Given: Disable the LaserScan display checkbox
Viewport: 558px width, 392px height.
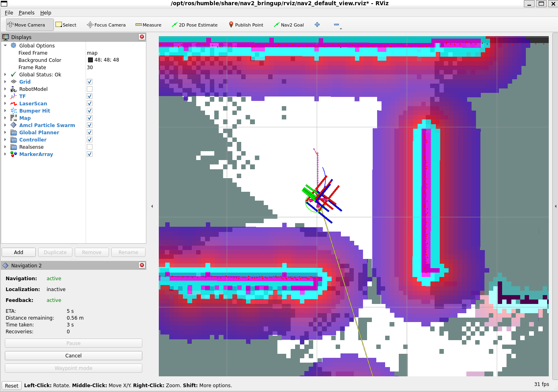Looking at the screenshot, I should click(x=90, y=103).
